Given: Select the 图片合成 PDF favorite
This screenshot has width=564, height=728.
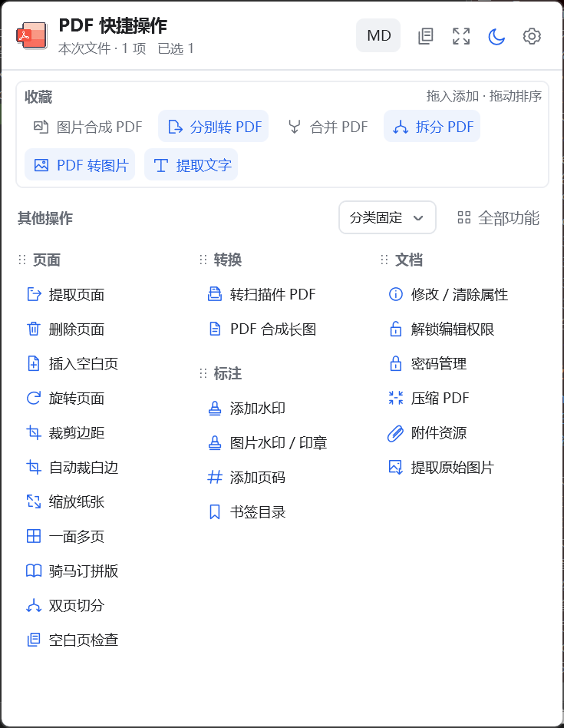Looking at the screenshot, I should pos(87,126).
